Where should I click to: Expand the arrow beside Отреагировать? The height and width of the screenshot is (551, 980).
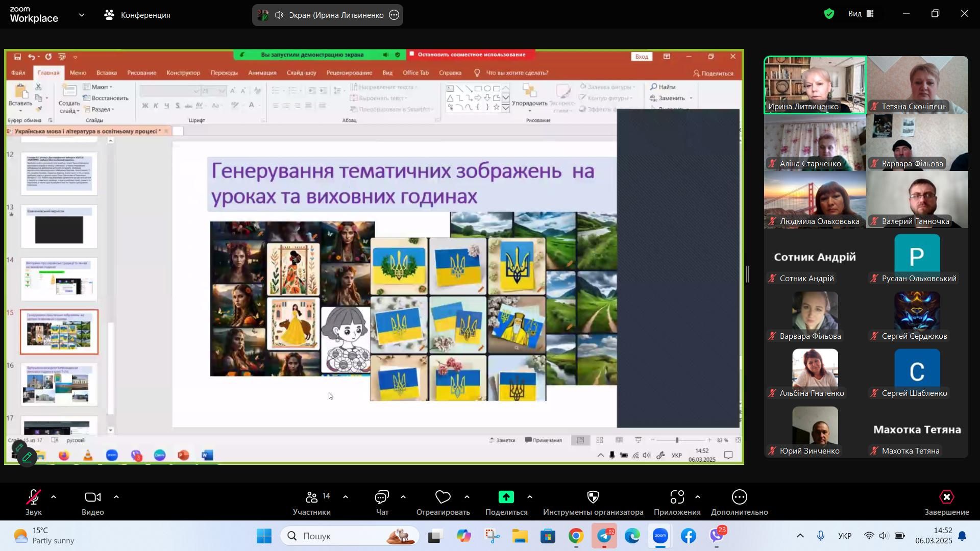[467, 497]
